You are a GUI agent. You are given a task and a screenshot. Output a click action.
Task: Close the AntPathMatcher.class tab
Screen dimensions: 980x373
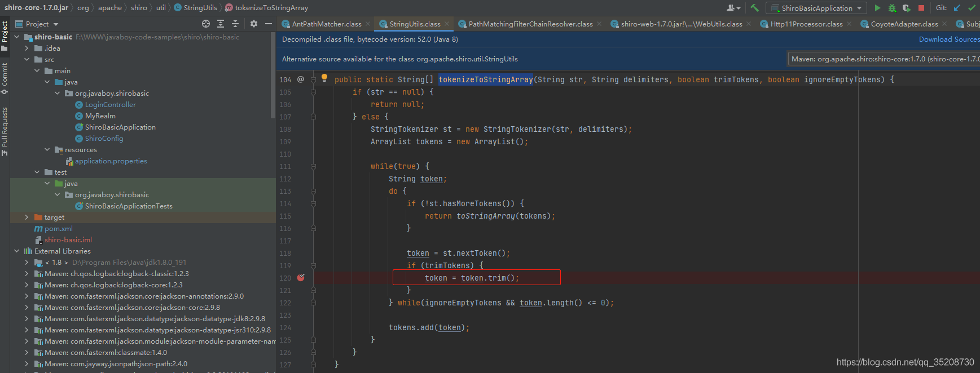(368, 24)
